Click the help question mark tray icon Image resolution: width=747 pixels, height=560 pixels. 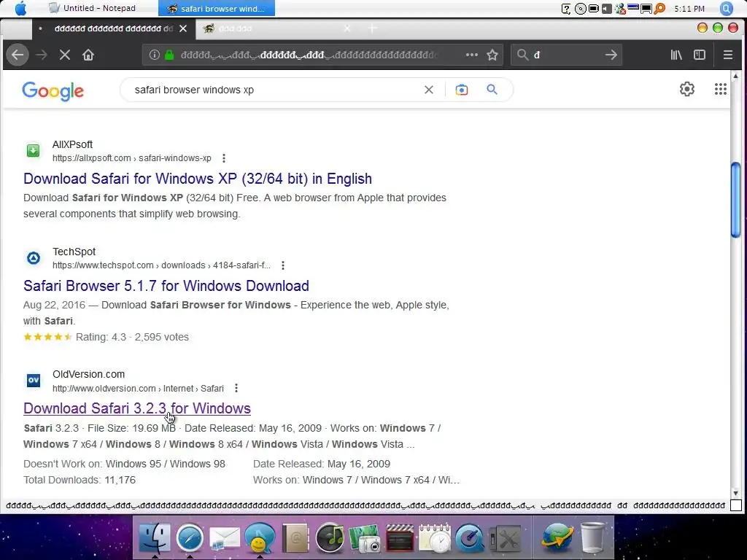click(566, 9)
